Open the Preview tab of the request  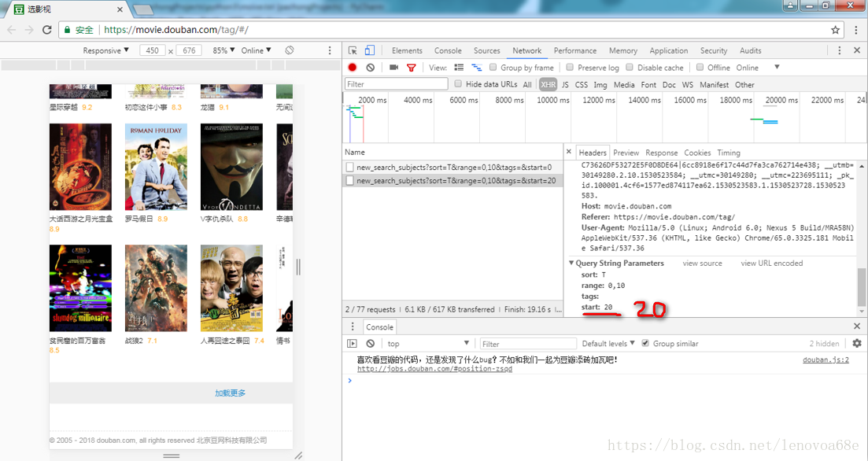pos(626,153)
